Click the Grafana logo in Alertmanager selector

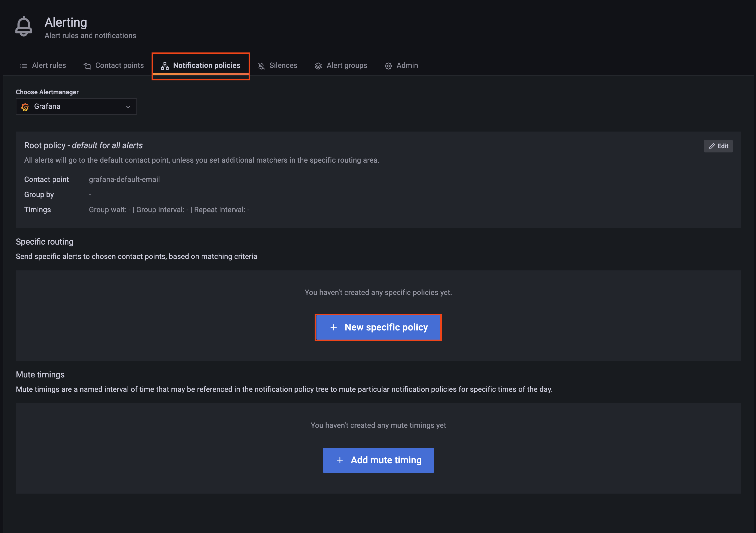pyautogui.click(x=25, y=107)
